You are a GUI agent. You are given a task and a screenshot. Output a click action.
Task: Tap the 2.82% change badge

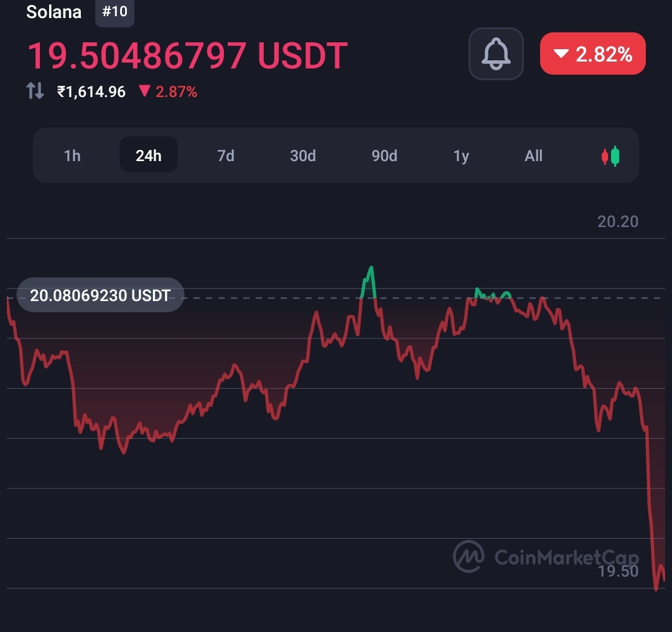[x=593, y=53]
